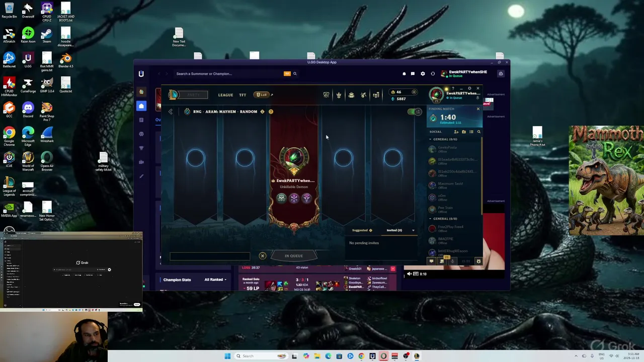Open the Clash trophy icon in League client
The height and width of the screenshot is (362, 644).
[x=326, y=95]
